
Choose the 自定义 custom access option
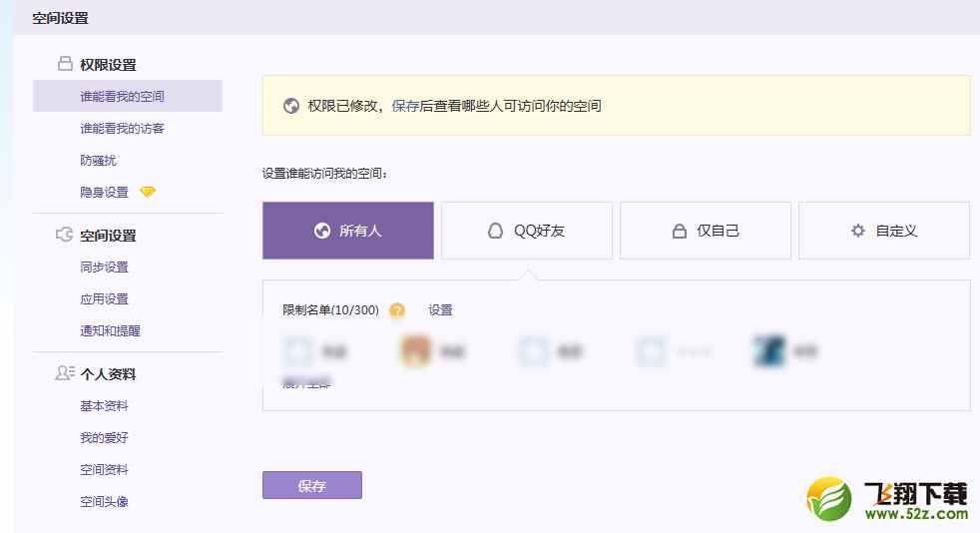pos(883,231)
